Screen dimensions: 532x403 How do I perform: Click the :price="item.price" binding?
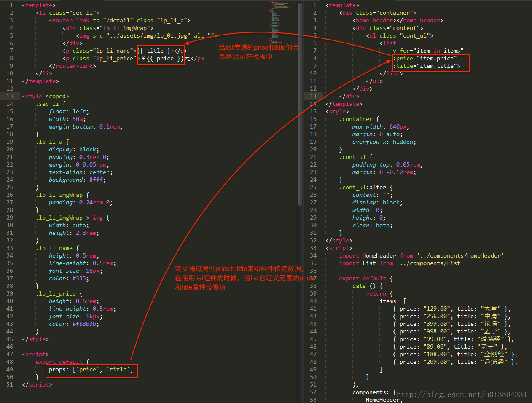click(x=425, y=58)
